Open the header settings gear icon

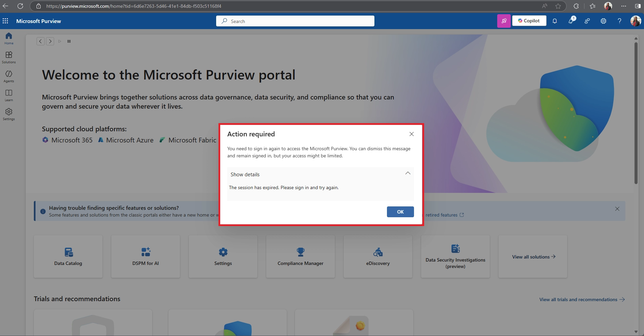[603, 21]
